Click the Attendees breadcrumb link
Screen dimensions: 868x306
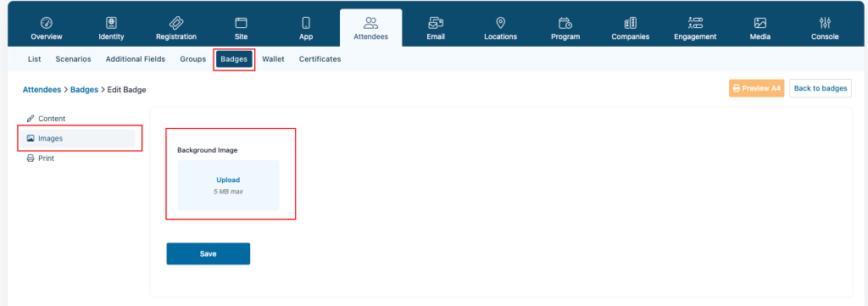42,90
